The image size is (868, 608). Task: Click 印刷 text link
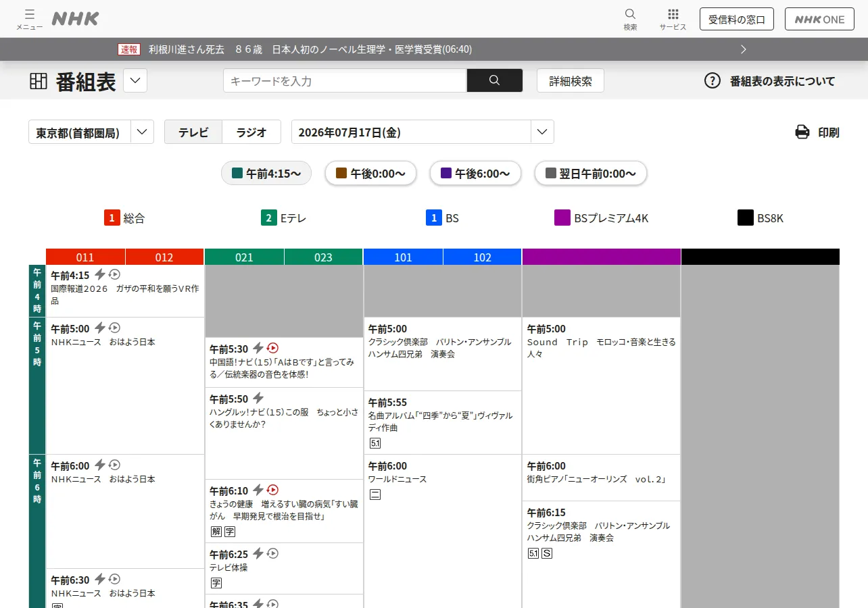[x=829, y=132]
